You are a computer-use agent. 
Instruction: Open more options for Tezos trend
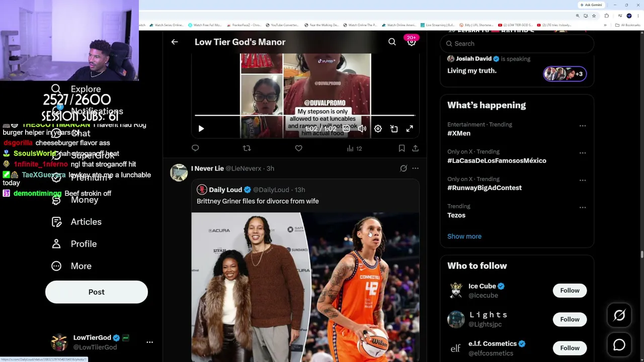pyautogui.click(x=583, y=207)
